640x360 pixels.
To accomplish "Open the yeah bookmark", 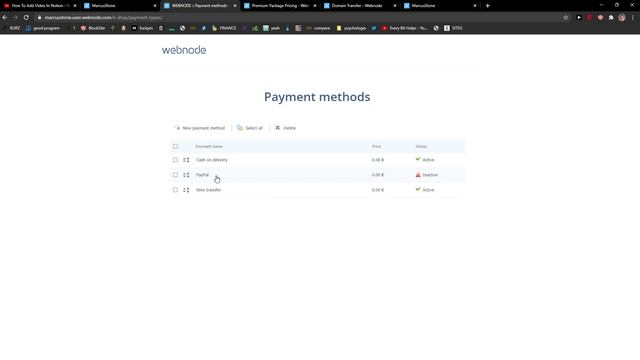I will pos(272,28).
